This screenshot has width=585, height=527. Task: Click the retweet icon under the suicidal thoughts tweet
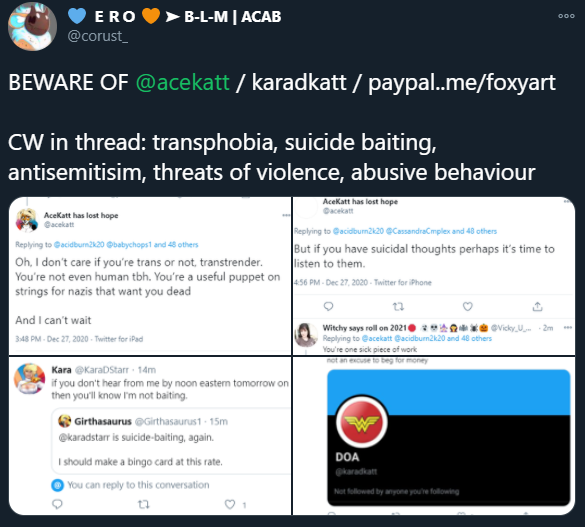pos(398,307)
